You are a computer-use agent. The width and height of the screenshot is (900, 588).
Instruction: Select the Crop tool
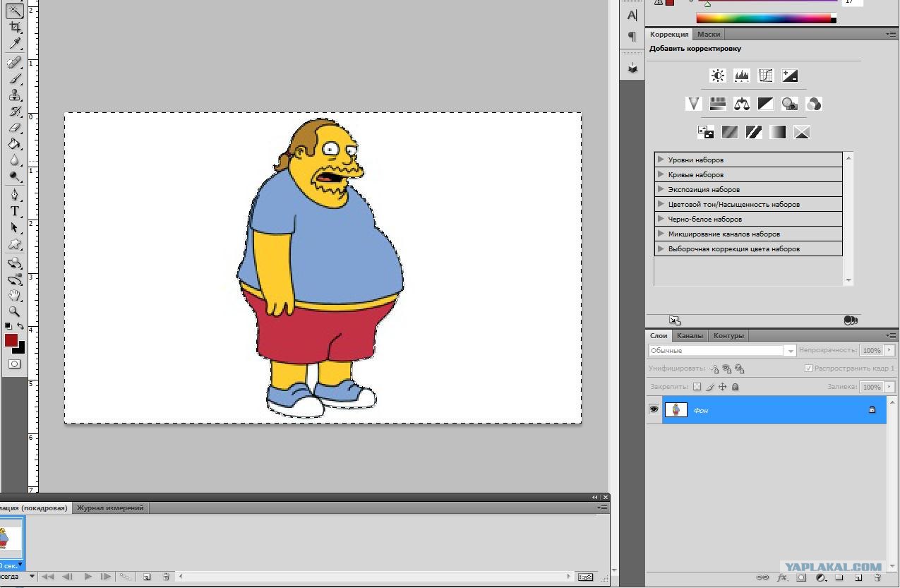(x=15, y=28)
